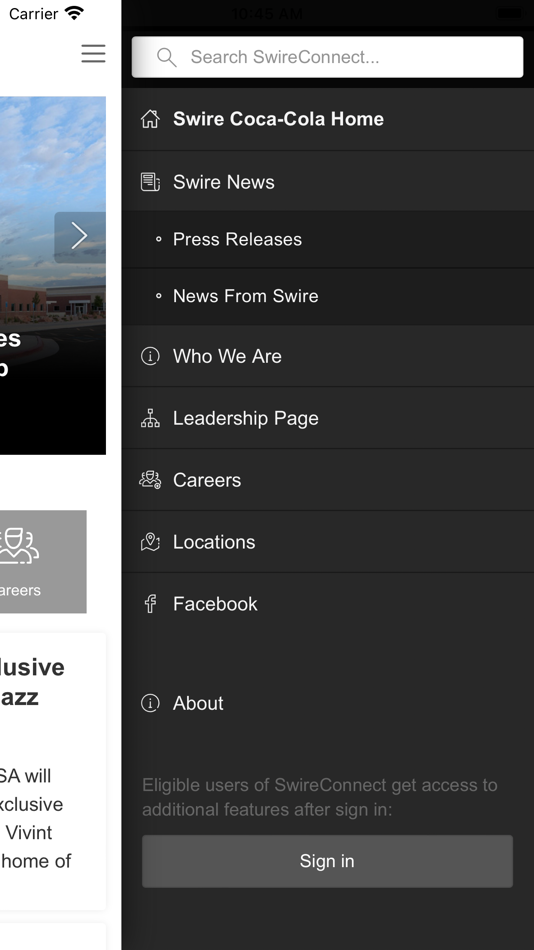Click the info icon beside Who We Are
The image size is (534, 950).
point(150,356)
